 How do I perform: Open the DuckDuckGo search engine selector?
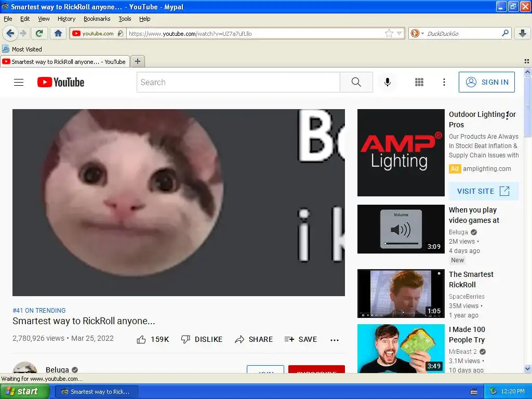pos(417,33)
